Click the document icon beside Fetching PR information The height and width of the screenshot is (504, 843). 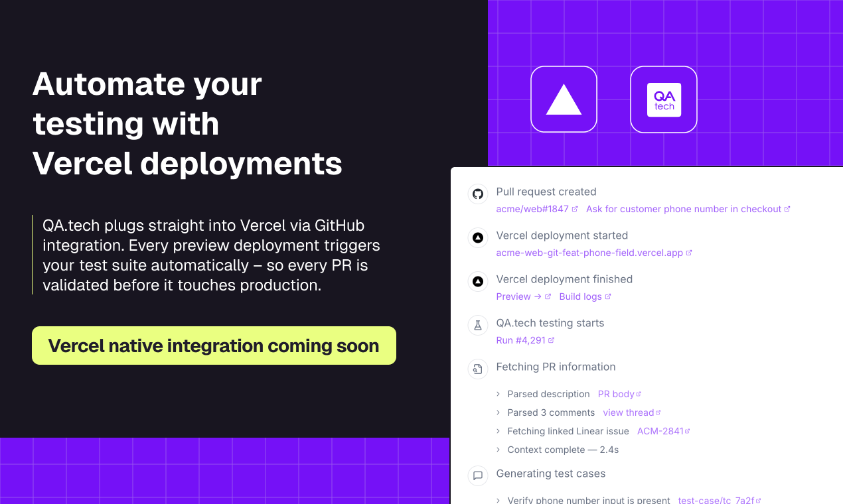point(478,369)
